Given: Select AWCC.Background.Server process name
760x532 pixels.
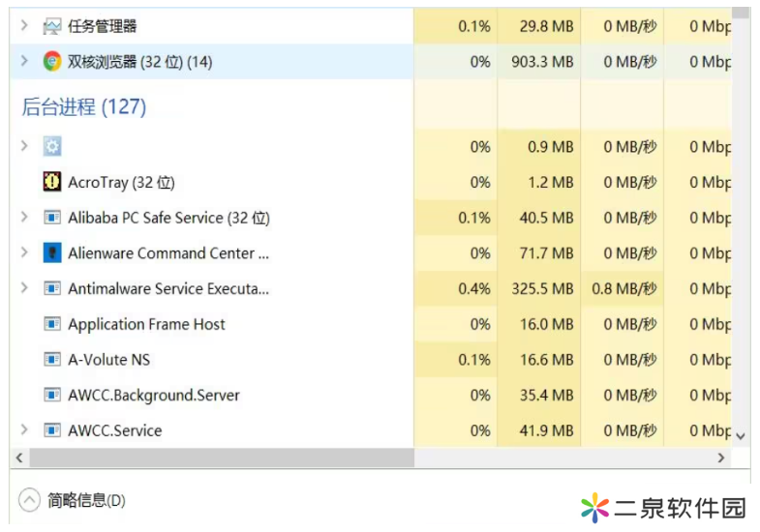Looking at the screenshot, I should pos(154,396).
